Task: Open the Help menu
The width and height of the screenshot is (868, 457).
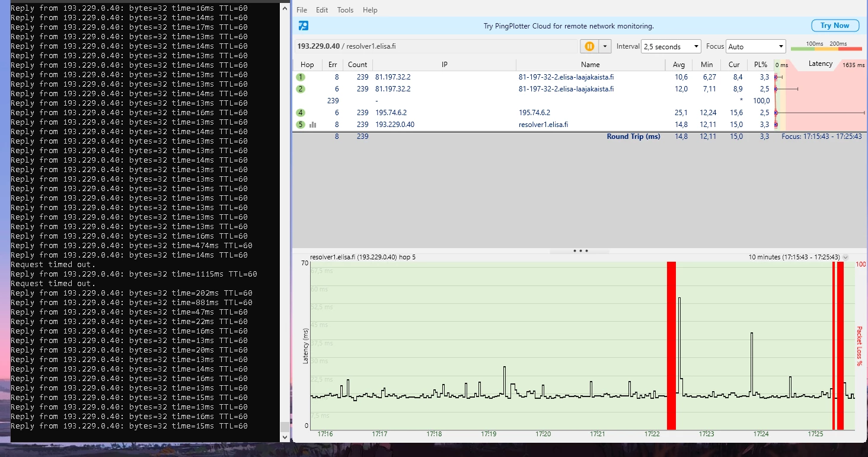Action: pos(370,10)
